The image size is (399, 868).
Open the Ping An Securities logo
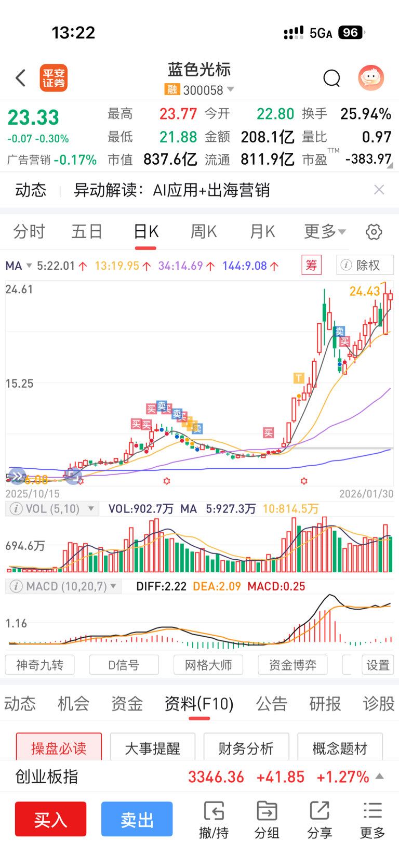54,78
